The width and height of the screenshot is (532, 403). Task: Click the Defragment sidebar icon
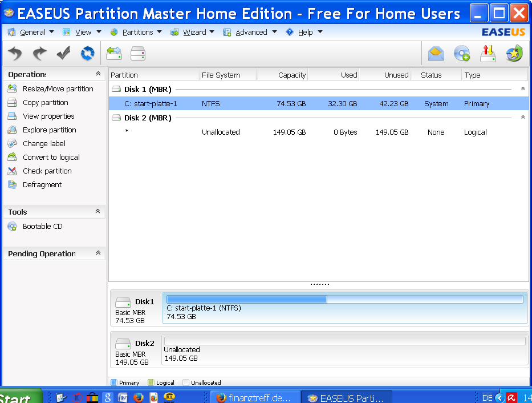[12, 185]
